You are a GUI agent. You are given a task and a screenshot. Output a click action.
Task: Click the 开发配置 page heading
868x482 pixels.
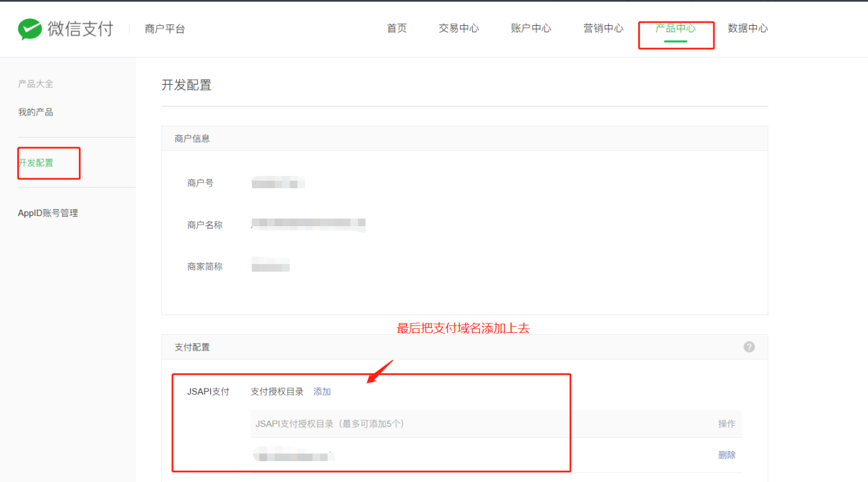click(186, 85)
